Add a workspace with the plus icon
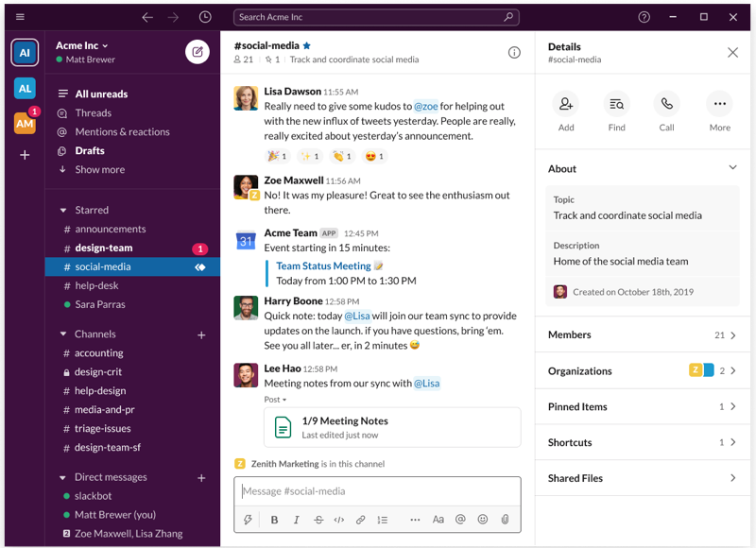 25,155
